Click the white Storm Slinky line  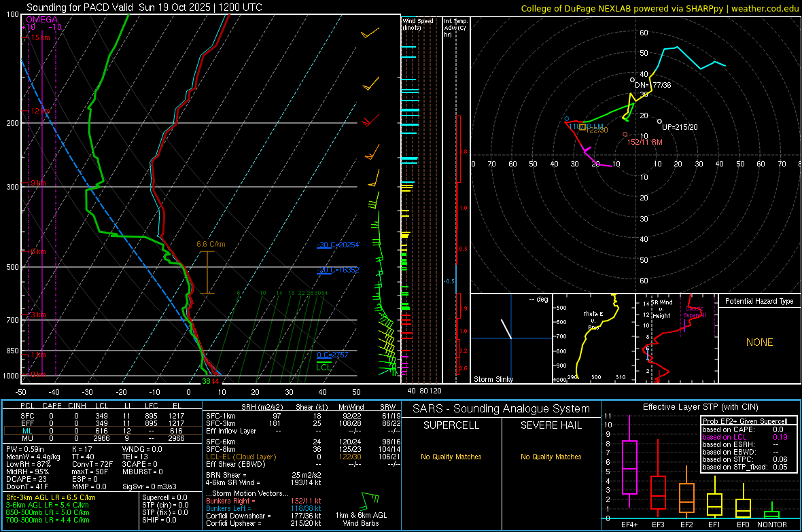[x=506, y=329]
